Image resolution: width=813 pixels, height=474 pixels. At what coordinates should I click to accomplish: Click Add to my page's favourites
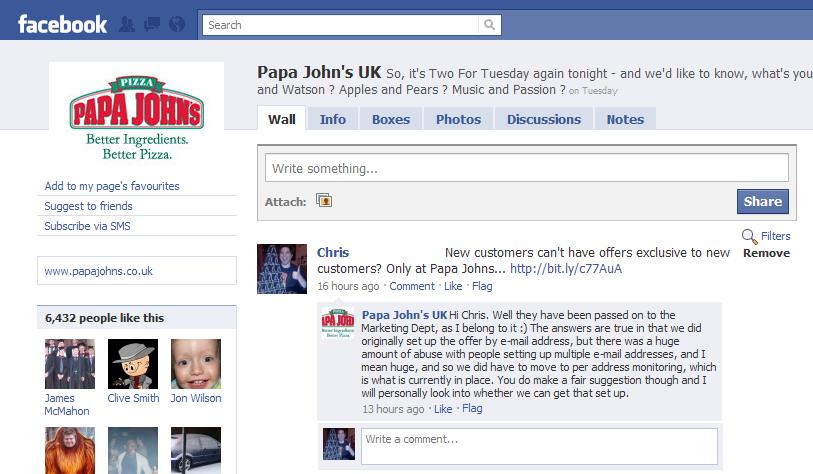tap(112, 186)
